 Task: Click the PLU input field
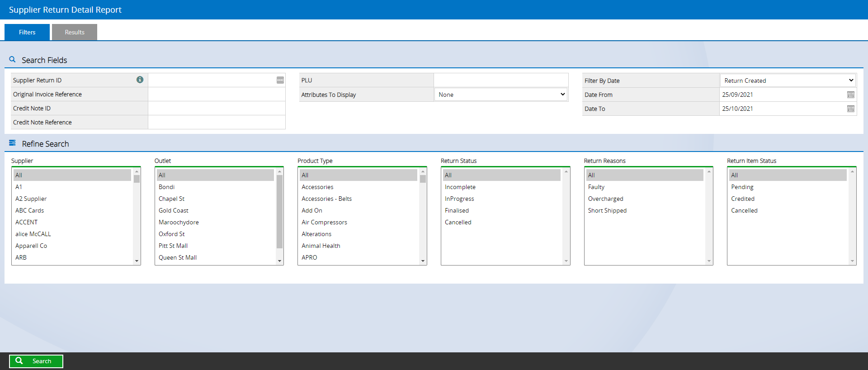(x=501, y=80)
